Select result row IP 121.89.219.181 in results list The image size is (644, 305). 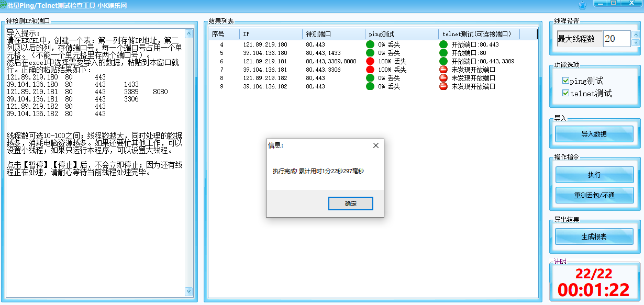tap(265, 62)
